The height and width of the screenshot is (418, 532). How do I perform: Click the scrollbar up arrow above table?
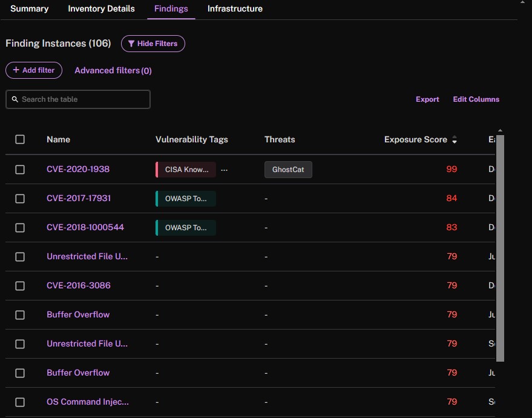500,131
